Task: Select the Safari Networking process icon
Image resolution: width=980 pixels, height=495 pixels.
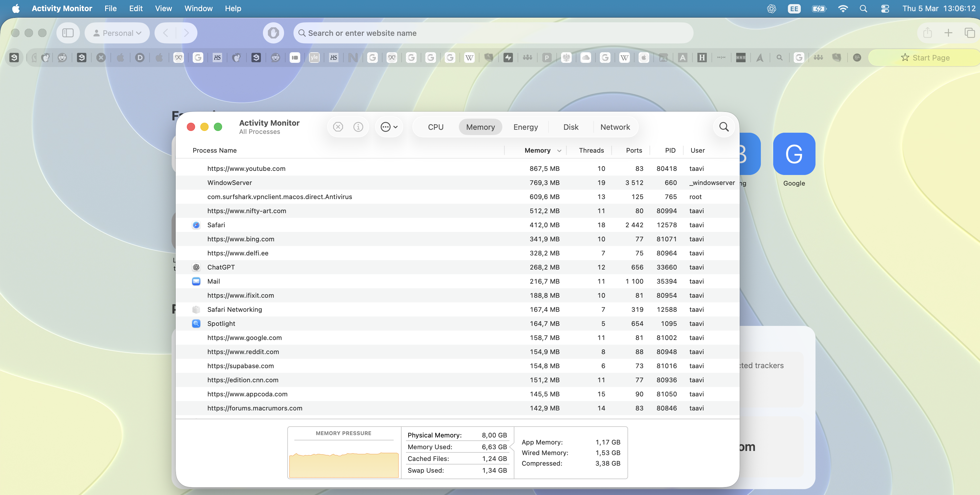Action: pos(196,309)
